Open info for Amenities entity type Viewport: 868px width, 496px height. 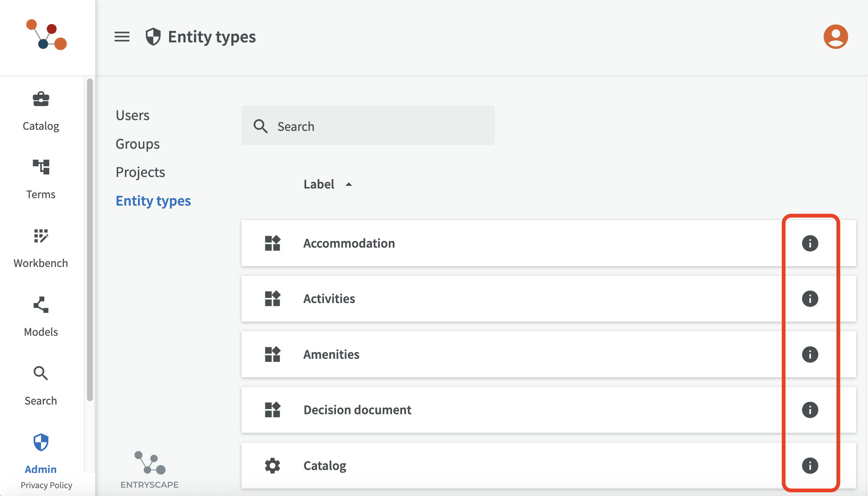(x=810, y=354)
